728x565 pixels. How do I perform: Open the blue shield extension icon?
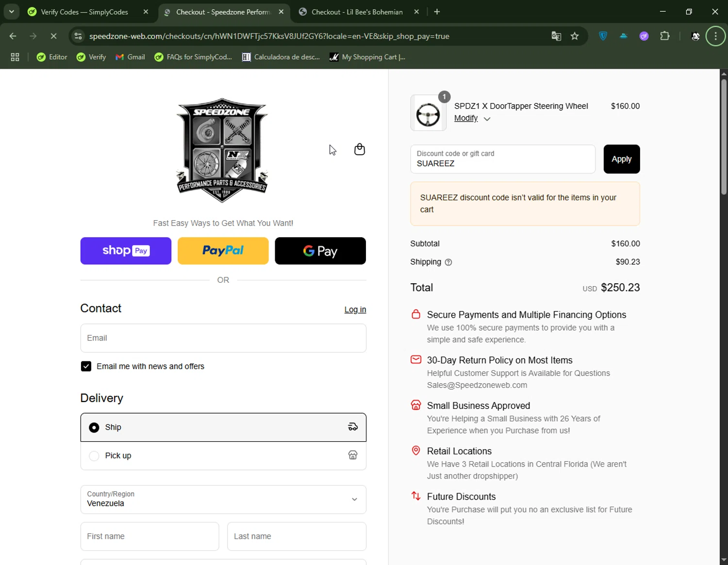point(603,36)
